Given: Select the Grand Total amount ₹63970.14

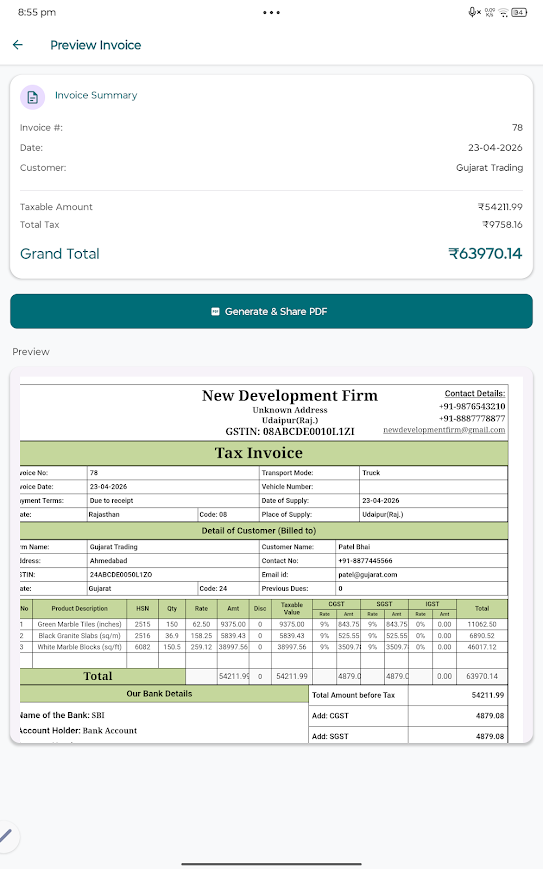Looking at the screenshot, I should tap(485, 254).
